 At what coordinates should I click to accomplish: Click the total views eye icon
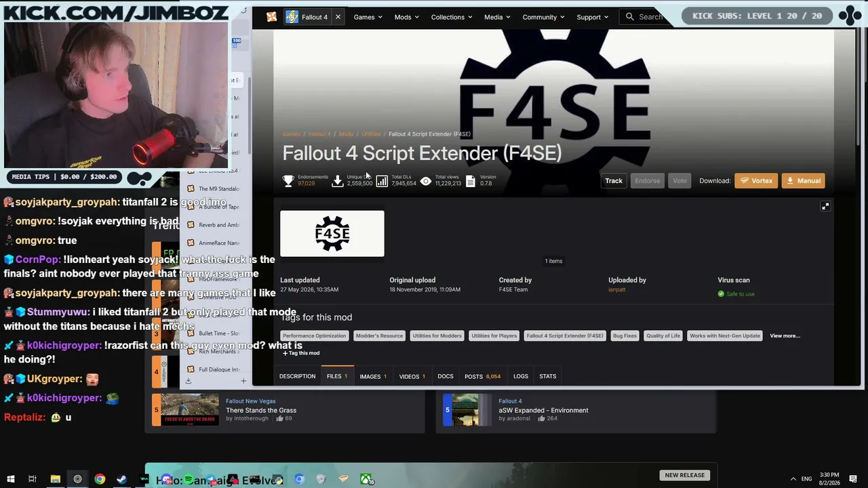click(426, 181)
